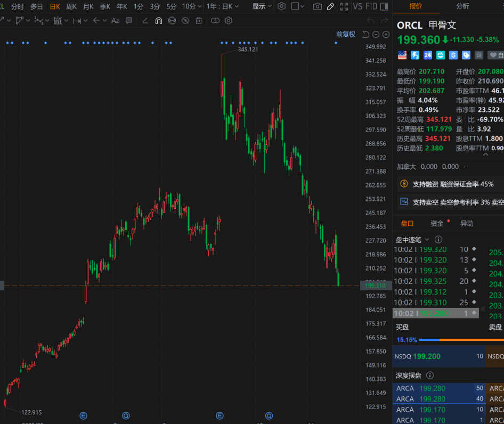The height and width of the screenshot is (424, 504).
Task: Click the 24-hour trading badge icon
Action: [427, 55]
